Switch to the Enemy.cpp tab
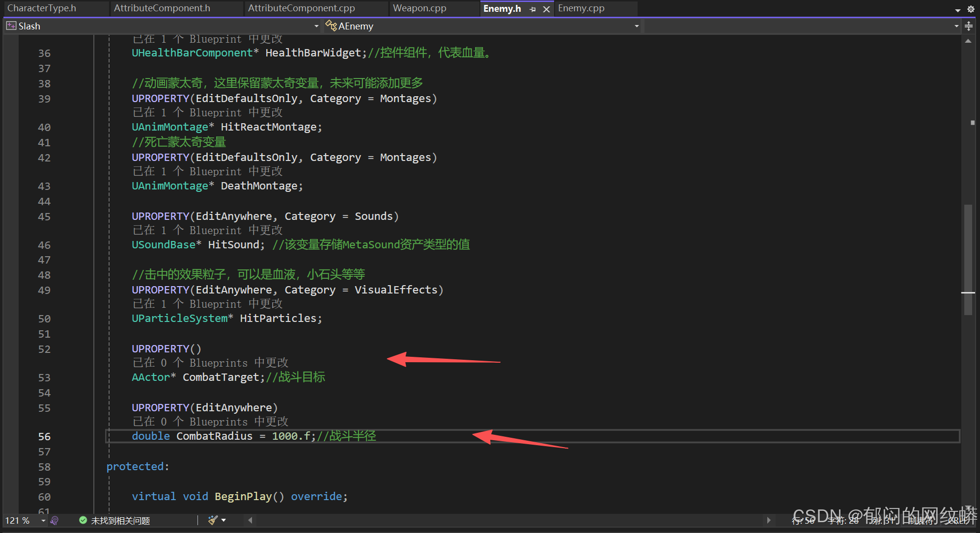980x533 pixels. click(x=581, y=8)
